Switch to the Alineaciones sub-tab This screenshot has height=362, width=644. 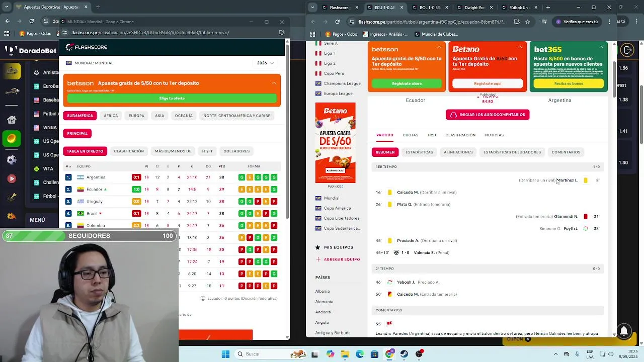(x=458, y=152)
